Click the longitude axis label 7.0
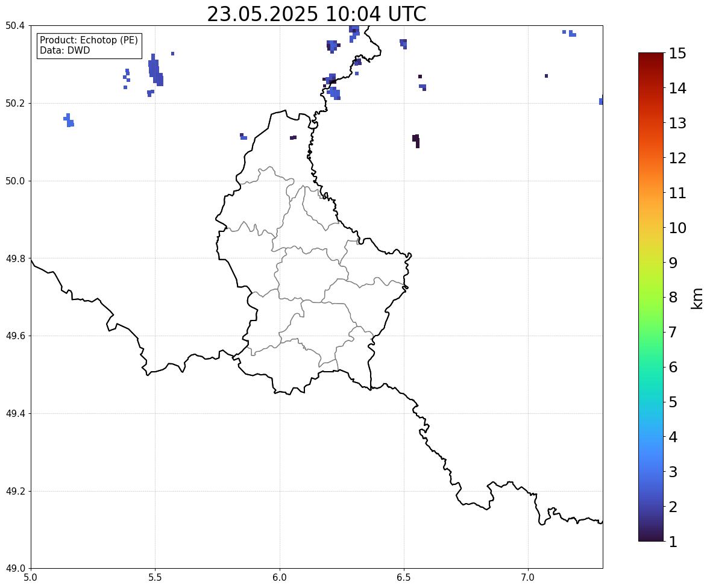This screenshot has width=710, height=588. [x=528, y=578]
